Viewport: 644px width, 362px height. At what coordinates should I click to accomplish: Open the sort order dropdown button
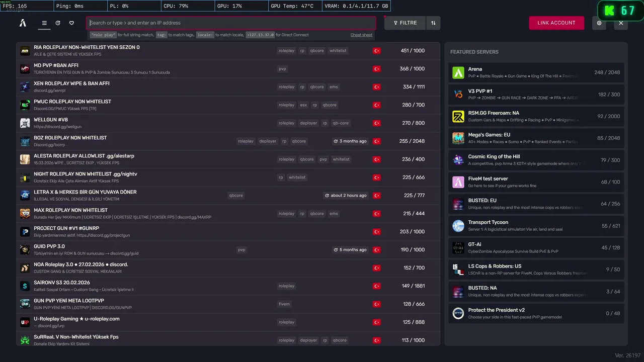tap(433, 23)
